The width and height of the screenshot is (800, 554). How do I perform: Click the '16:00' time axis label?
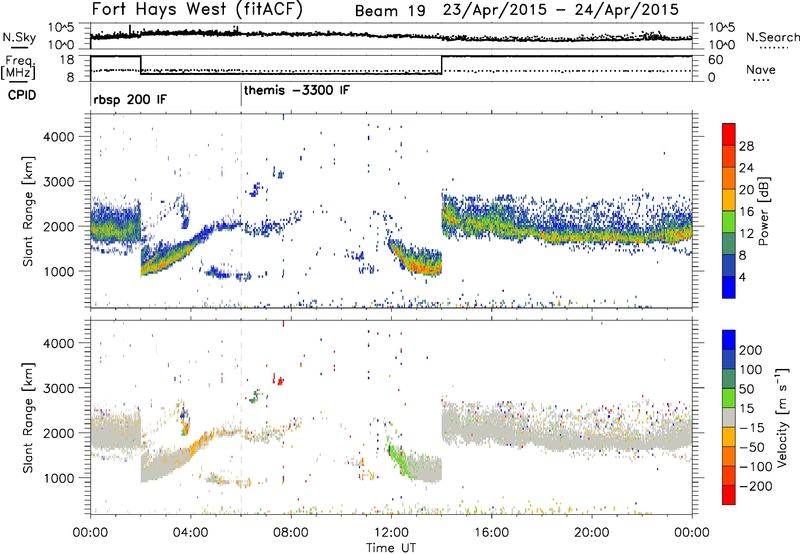coord(491,533)
